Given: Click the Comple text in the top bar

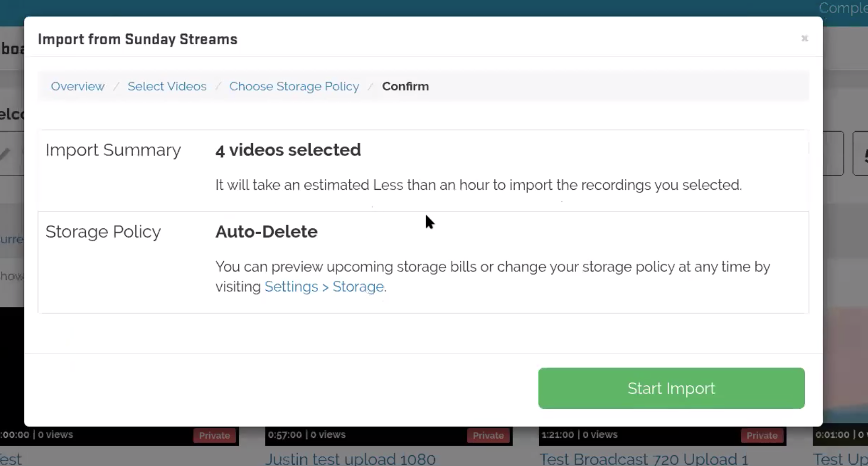Looking at the screenshot, I should pyautogui.click(x=843, y=8).
